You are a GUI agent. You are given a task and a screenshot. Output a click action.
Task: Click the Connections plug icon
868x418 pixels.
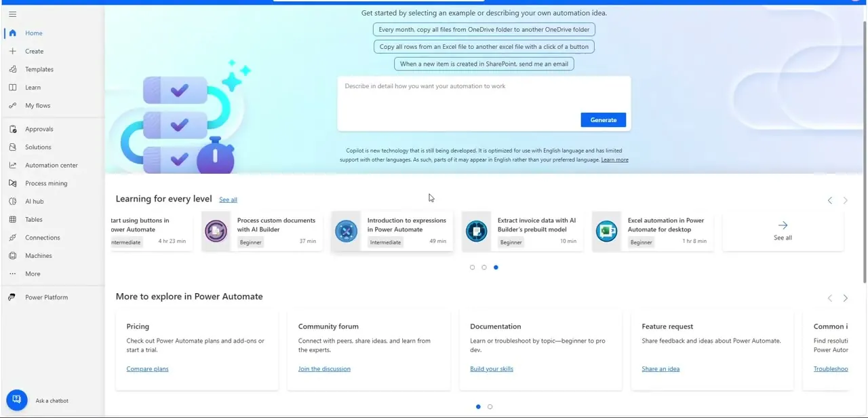[12, 237]
